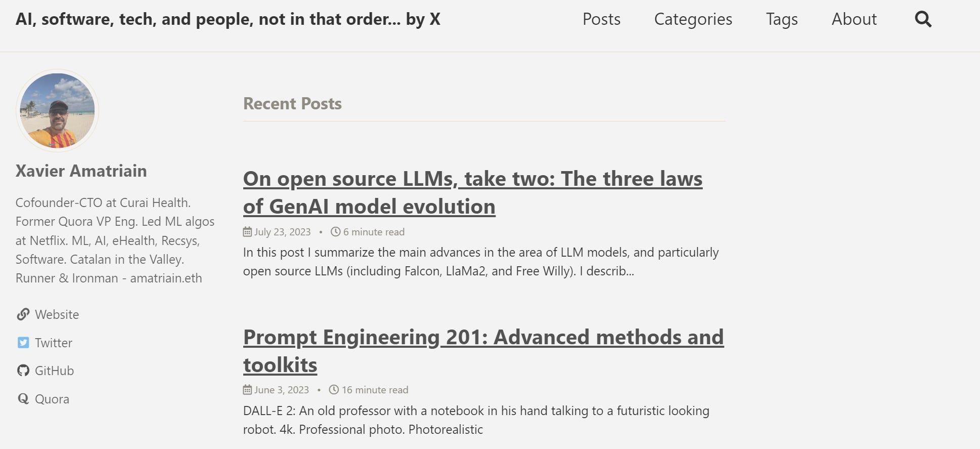Open the open source LLMs post
Screen dimensions: 980x449
[x=473, y=192]
